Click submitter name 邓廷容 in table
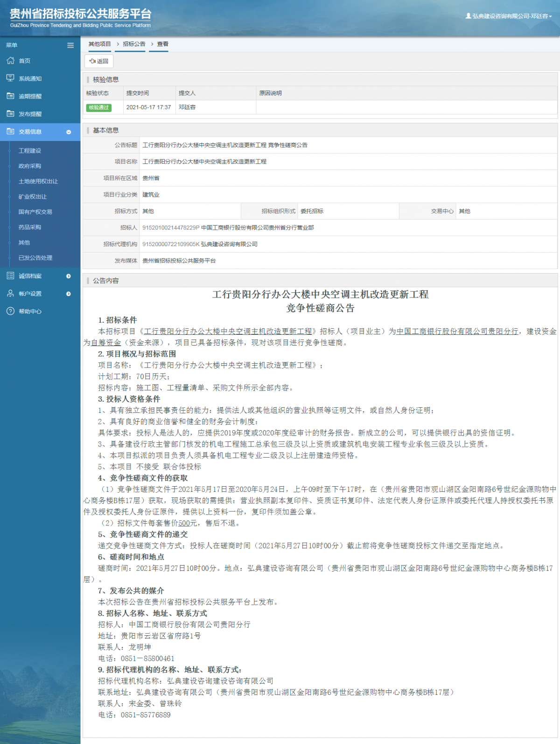560x744 pixels. [187, 107]
